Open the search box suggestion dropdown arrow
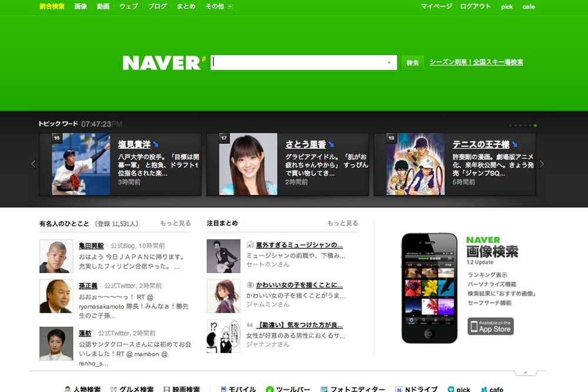 click(x=389, y=63)
